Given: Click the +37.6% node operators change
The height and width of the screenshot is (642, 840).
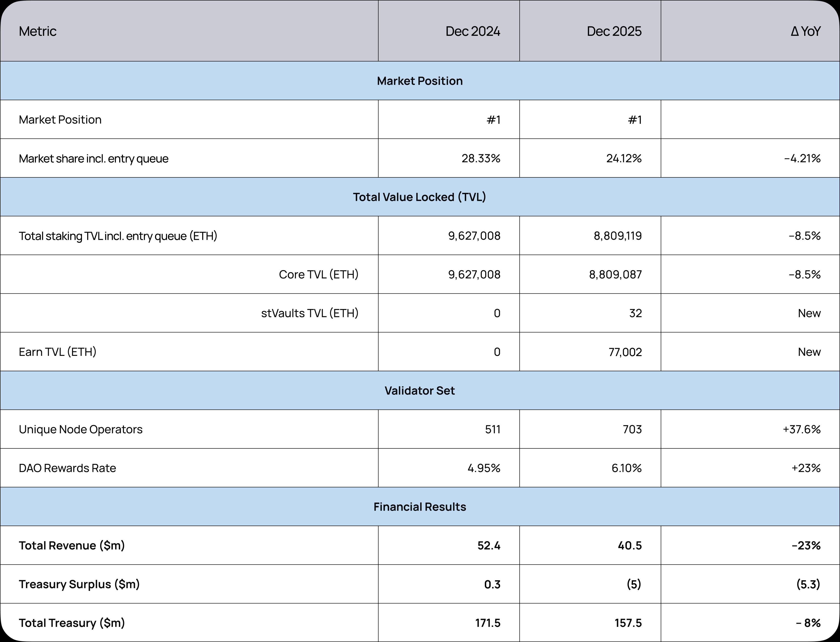Looking at the screenshot, I should (801, 430).
